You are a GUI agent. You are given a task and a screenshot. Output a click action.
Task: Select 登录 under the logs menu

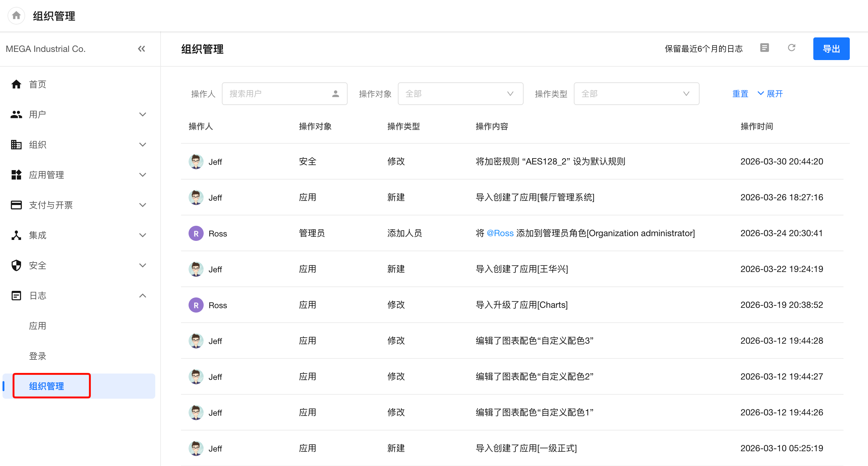pos(37,356)
